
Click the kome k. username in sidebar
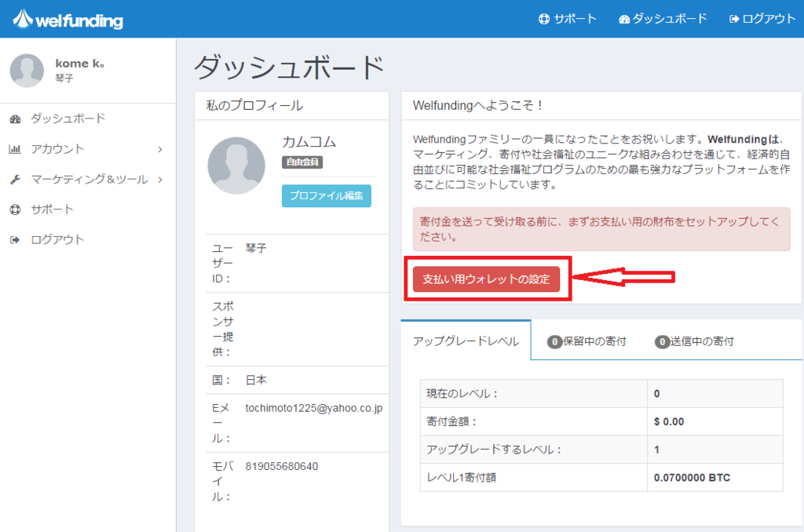(80, 64)
